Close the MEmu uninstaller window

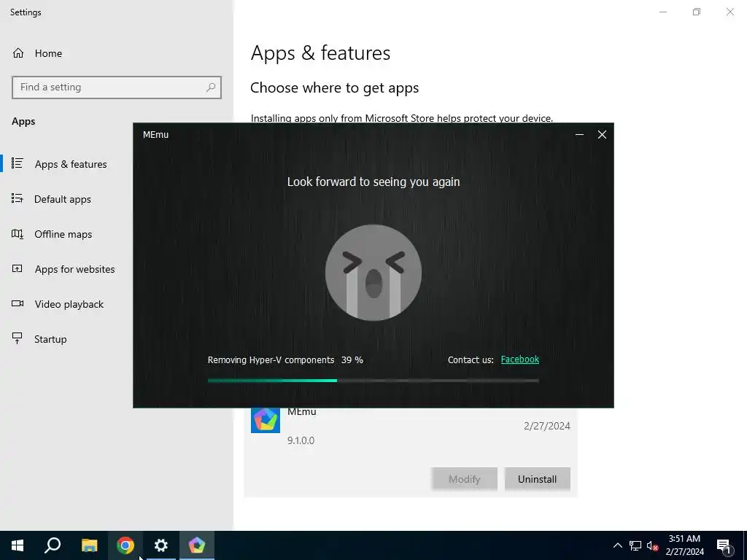coord(602,135)
